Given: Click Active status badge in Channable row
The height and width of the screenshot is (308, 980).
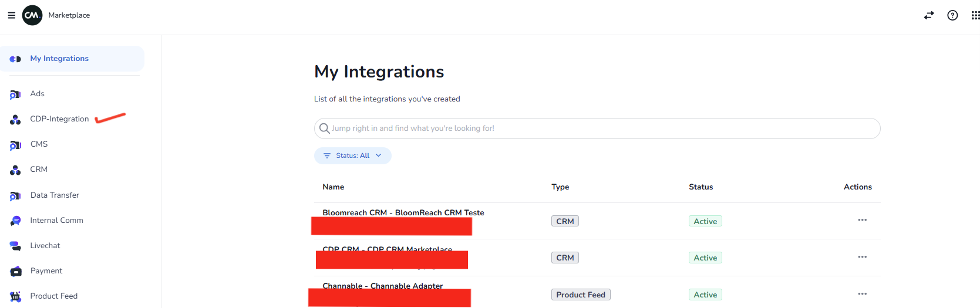Looking at the screenshot, I should click(x=705, y=295).
